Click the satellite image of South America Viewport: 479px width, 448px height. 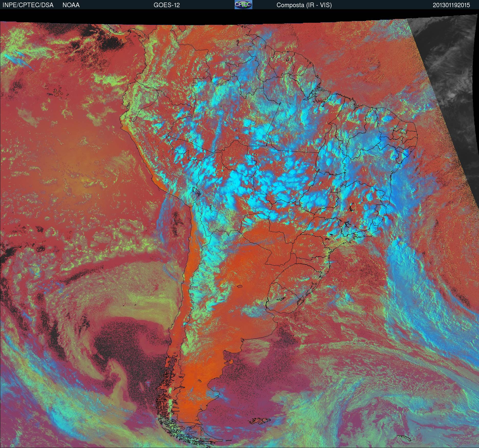click(239, 229)
